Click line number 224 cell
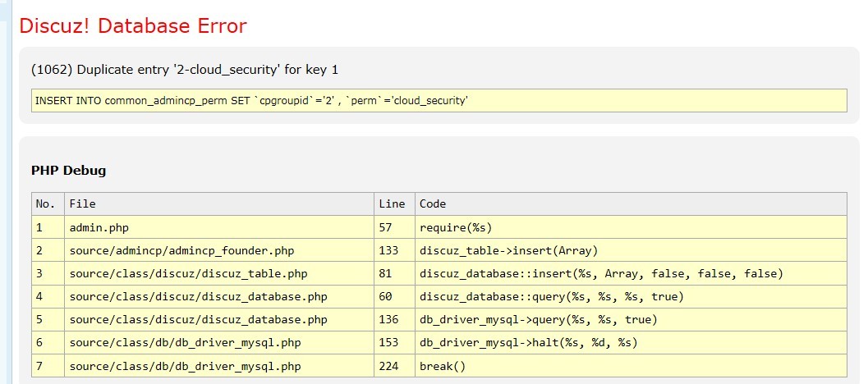This screenshot has width=868, height=384. pos(394,366)
